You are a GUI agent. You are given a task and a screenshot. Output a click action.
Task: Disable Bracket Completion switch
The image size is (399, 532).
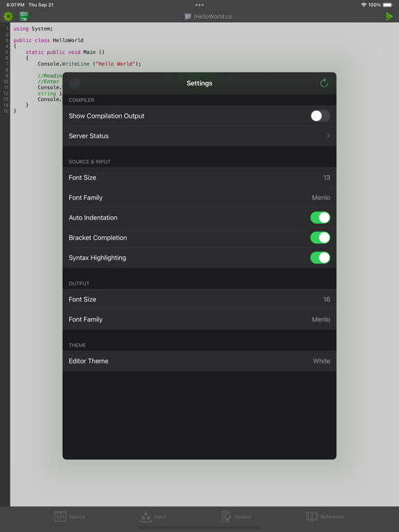pyautogui.click(x=320, y=238)
